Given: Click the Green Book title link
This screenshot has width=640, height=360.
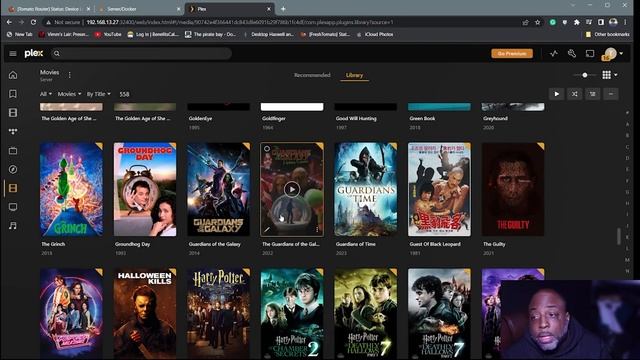Looking at the screenshot, I should 422,118.
